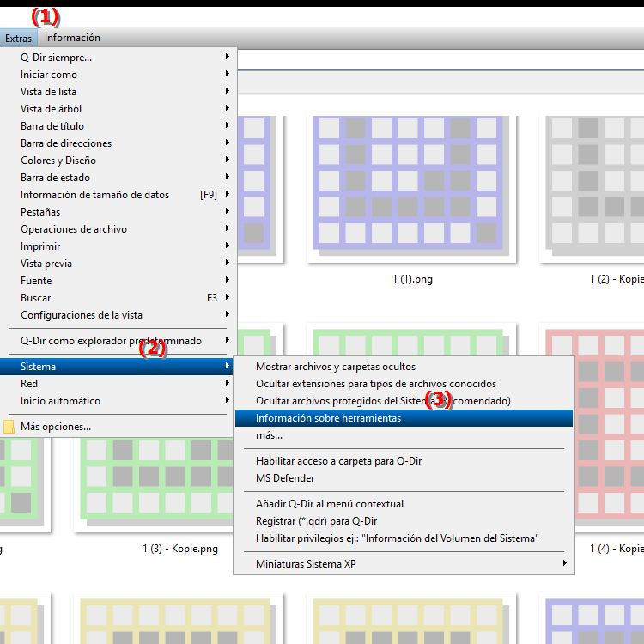The image size is (644, 644).
Task: Open Información de tamaño de datos submenu
Action: point(118,195)
